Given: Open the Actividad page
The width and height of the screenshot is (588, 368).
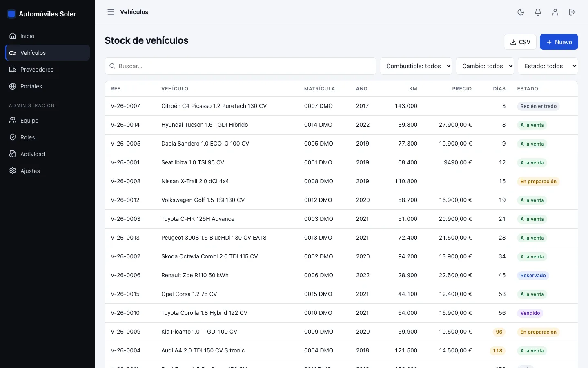Looking at the screenshot, I should tap(47, 154).
